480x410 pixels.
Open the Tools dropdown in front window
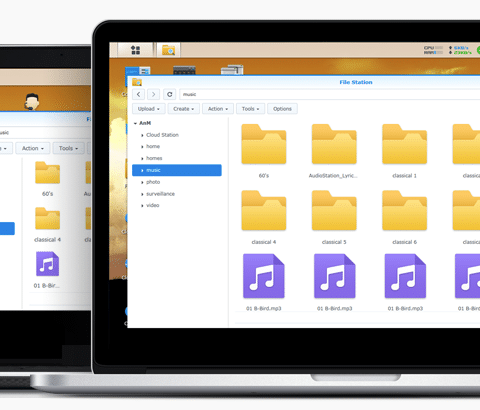pos(250,109)
